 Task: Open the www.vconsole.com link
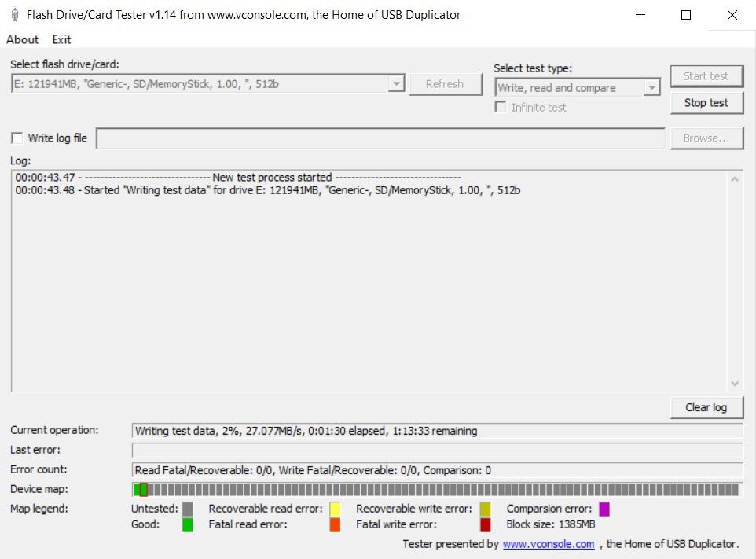tap(549, 544)
